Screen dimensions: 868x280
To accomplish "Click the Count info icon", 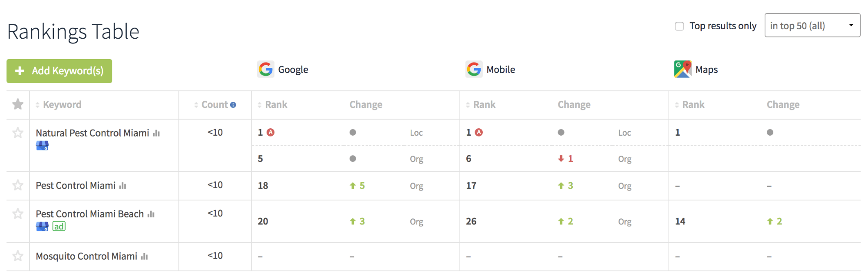I will (x=233, y=105).
